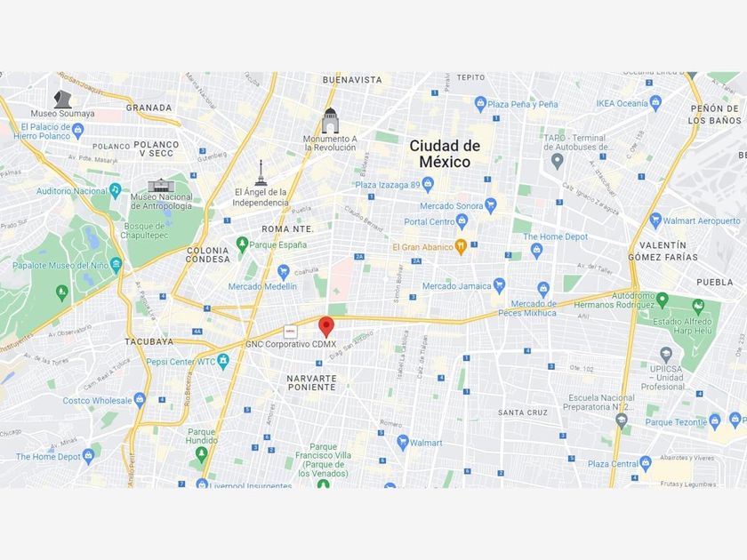747x560 pixels.
Task: Select the Pepsi Center WTC pin
Action: (223, 362)
